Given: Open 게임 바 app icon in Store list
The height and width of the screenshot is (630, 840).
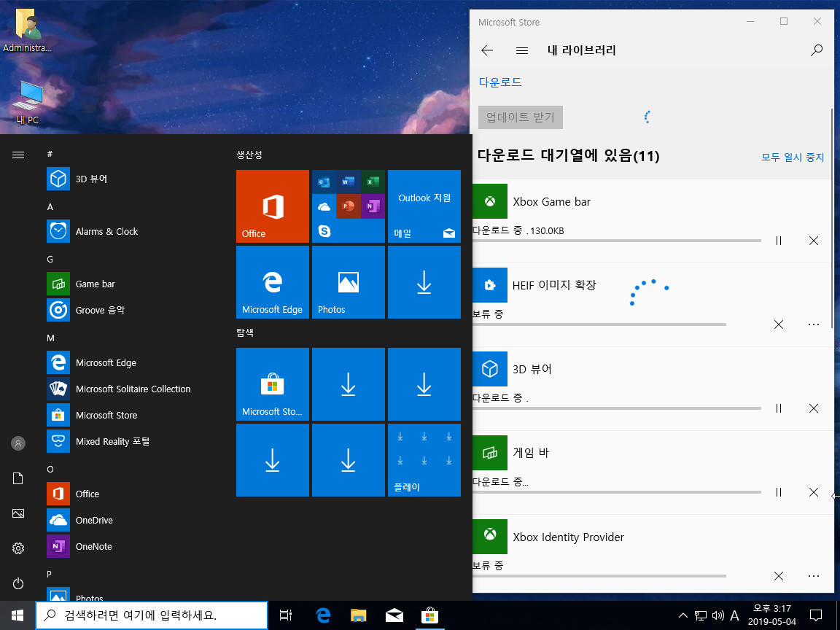Looking at the screenshot, I should (490, 453).
